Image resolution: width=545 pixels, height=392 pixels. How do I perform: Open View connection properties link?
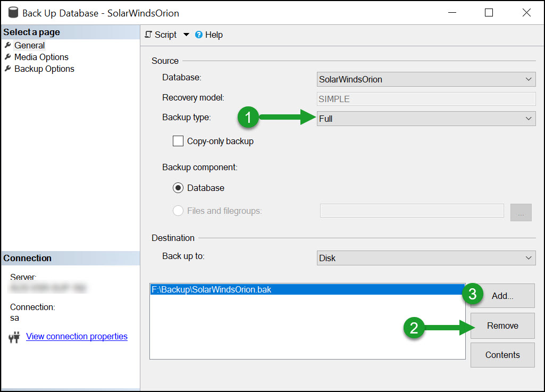click(x=76, y=336)
